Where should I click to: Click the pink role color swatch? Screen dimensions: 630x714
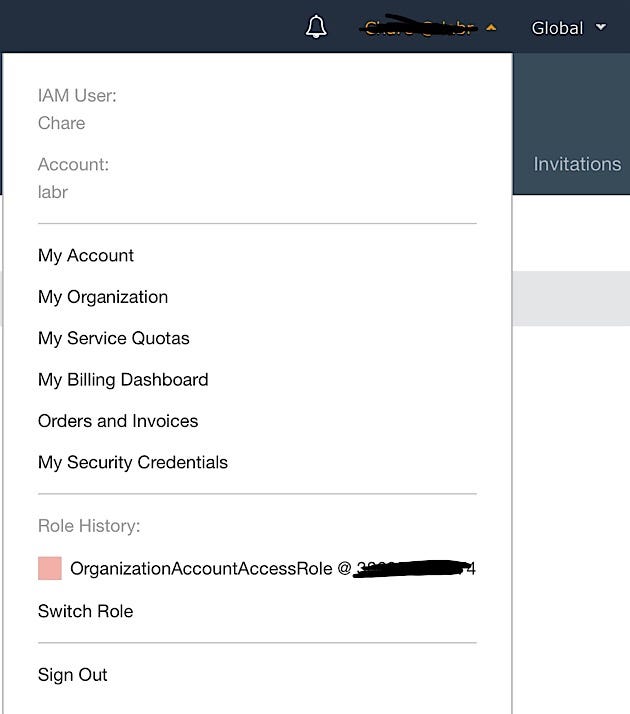point(50,568)
